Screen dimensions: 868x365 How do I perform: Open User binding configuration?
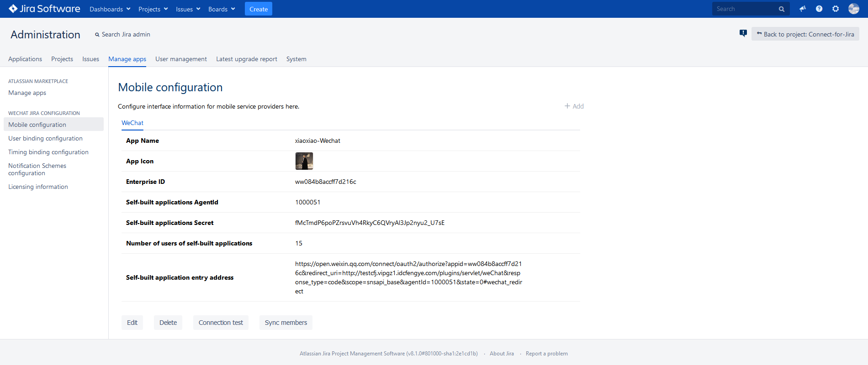click(45, 138)
